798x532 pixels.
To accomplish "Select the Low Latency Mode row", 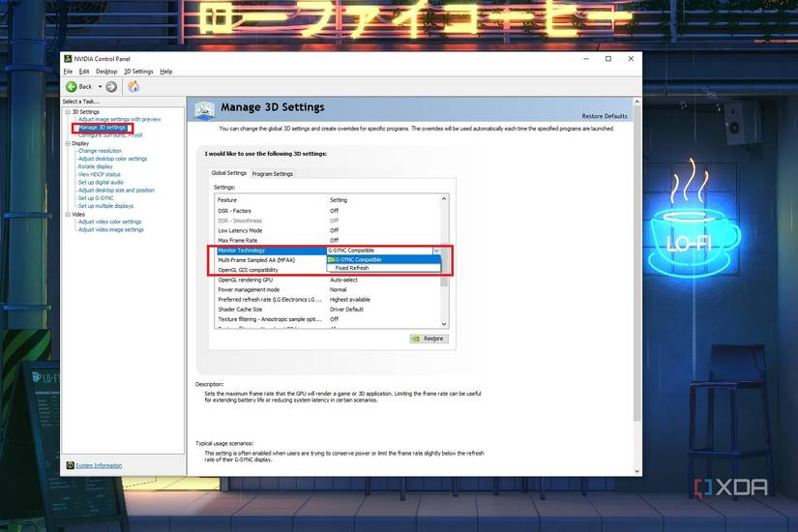I will pyautogui.click(x=328, y=230).
